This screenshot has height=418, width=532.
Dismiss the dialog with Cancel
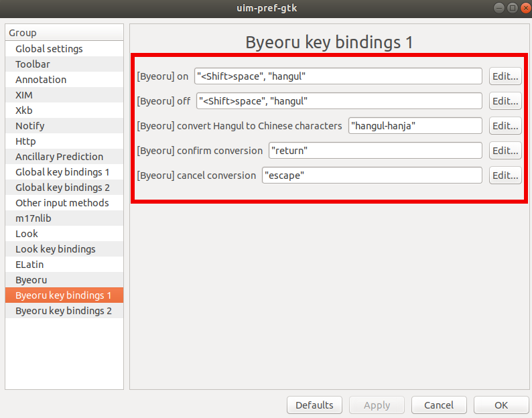pos(439,405)
